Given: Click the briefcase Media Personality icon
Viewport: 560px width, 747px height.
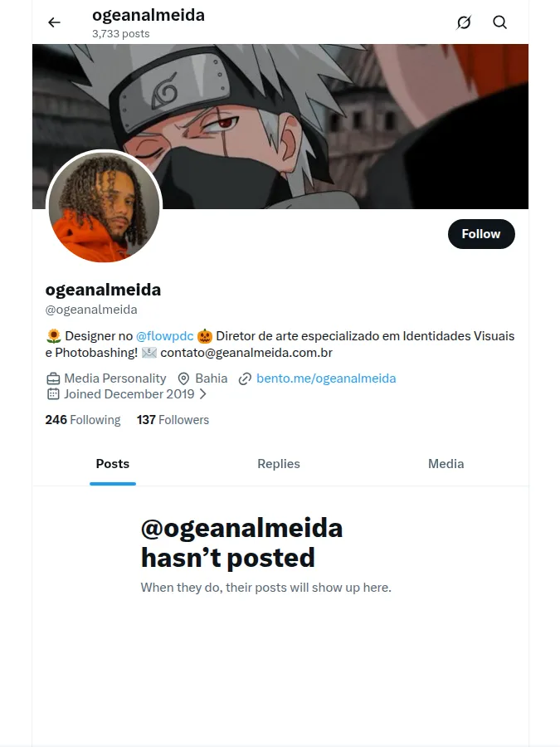Looking at the screenshot, I should [53, 378].
